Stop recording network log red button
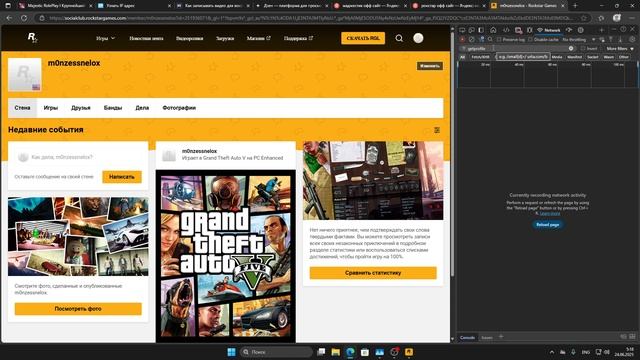This screenshot has width=640, height=360. 462,40
